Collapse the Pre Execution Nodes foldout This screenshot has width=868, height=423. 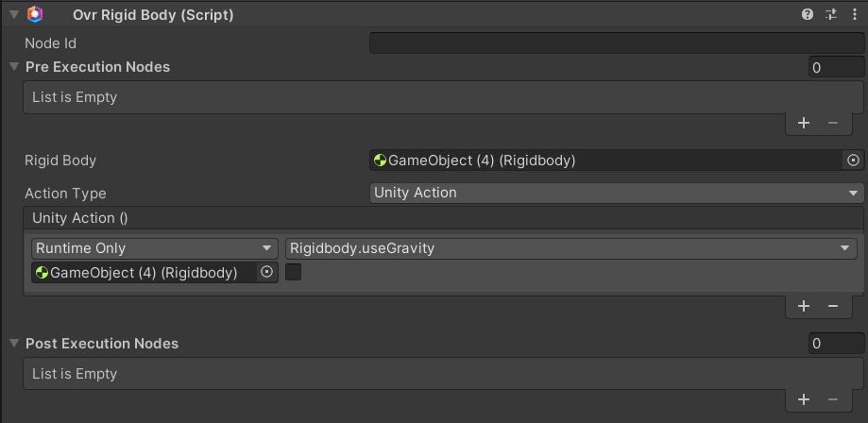pyautogui.click(x=14, y=67)
